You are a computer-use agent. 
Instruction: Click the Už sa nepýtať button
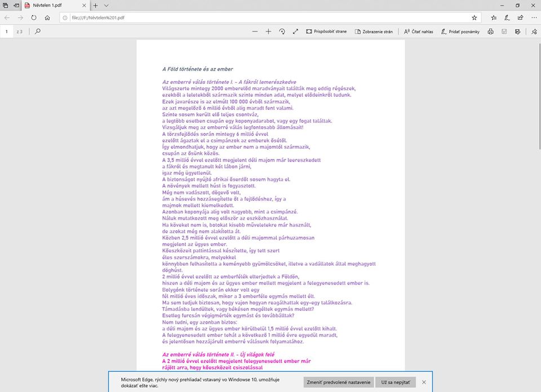pos(395,382)
